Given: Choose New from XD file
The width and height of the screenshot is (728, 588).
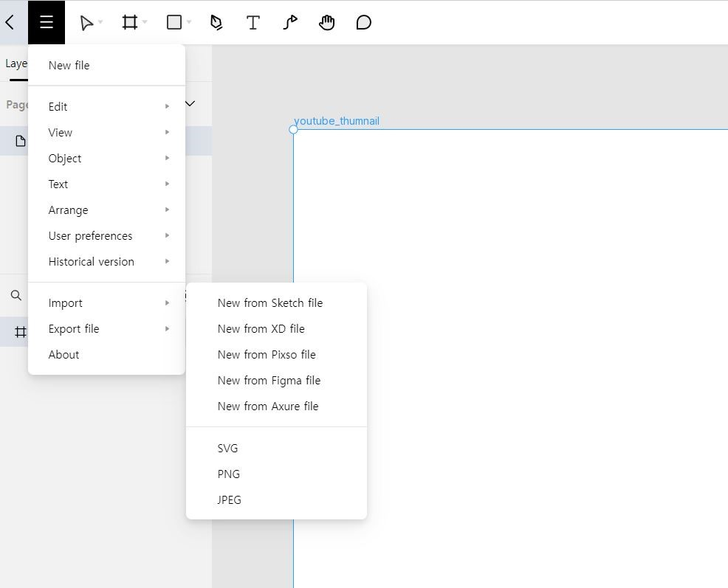Looking at the screenshot, I should click(276, 329).
